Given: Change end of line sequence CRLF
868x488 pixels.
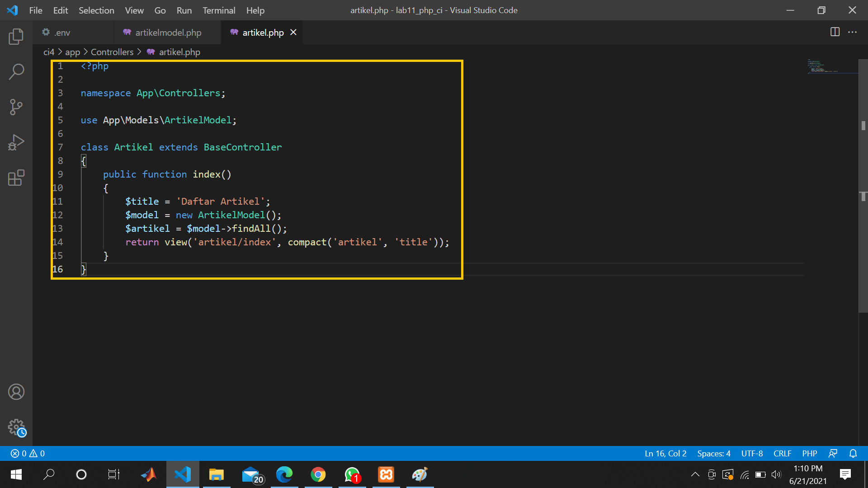Looking at the screenshot, I should click(782, 453).
